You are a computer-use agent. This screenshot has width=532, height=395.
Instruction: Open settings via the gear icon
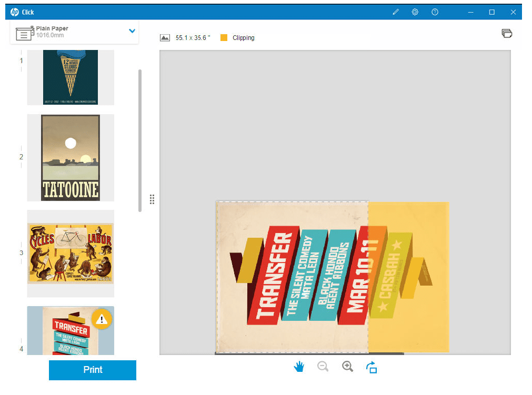tap(415, 12)
